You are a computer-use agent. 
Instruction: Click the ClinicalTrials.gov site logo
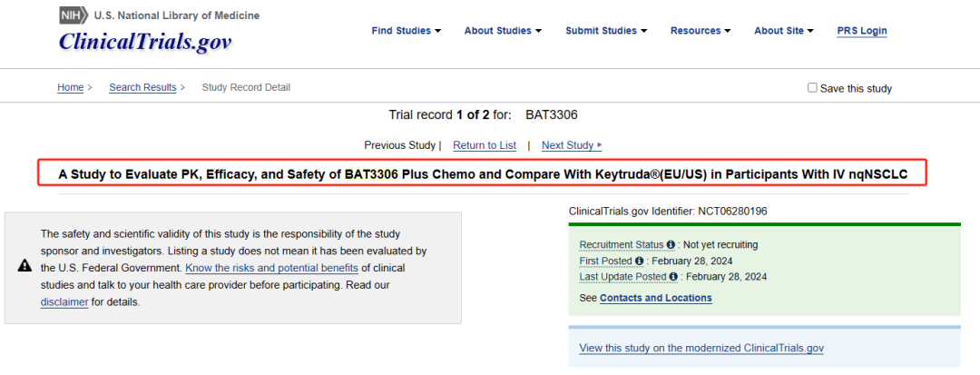pos(145,41)
